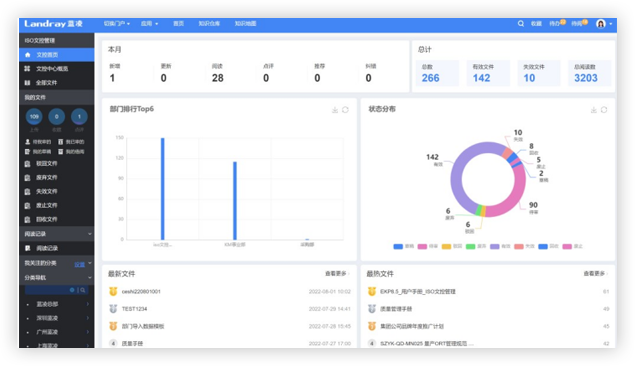635x366 pixels.
Task: Open 知识仓库 in top navigation
Action: (x=209, y=23)
